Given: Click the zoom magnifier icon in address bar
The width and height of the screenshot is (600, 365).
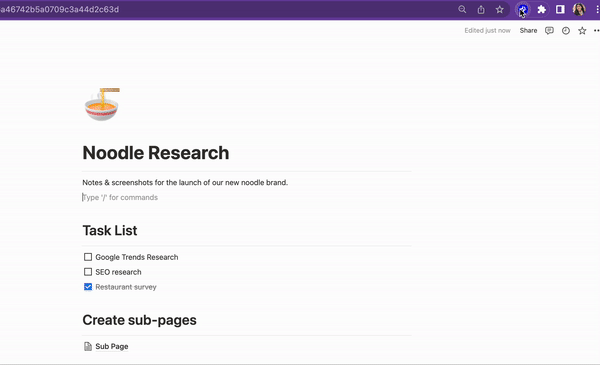Looking at the screenshot, I should pos(462,10).
